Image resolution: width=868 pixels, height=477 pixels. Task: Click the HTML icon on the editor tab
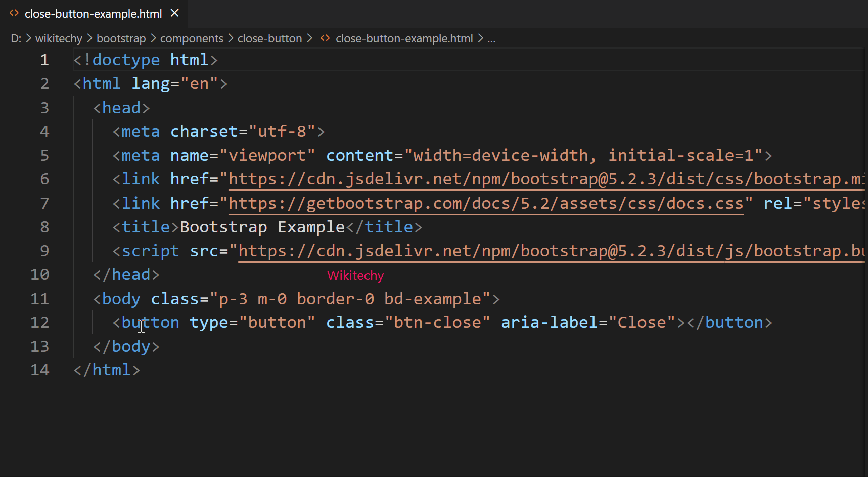click(x=14, y=13)
